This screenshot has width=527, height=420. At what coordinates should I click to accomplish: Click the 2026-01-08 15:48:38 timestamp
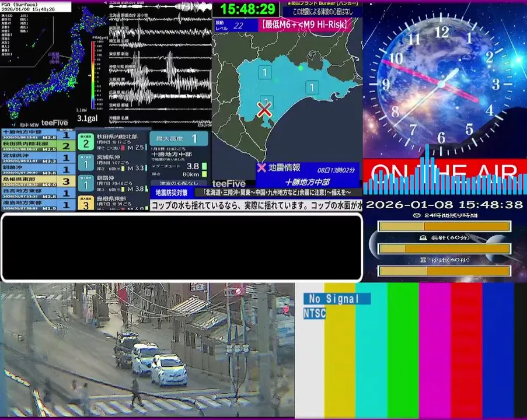(x=444, y=205)
